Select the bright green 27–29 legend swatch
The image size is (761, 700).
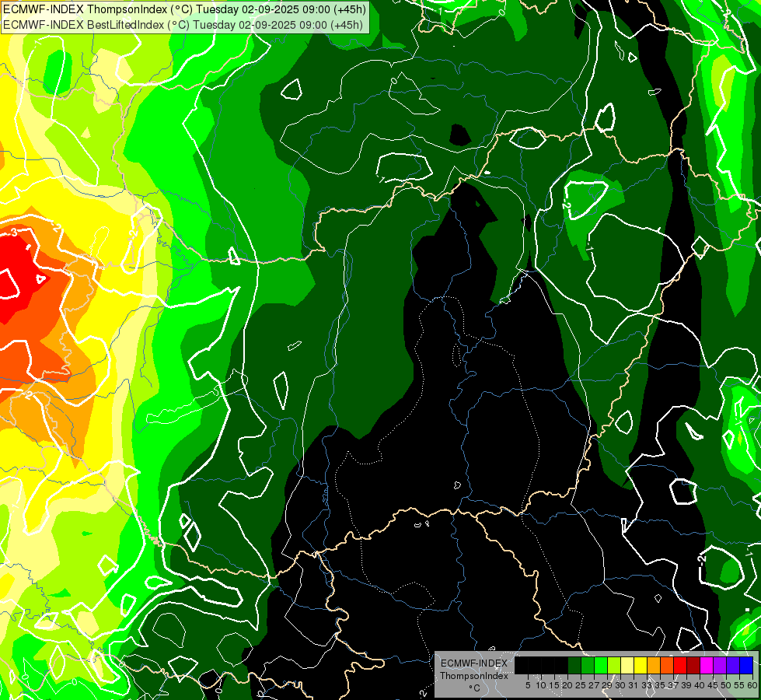click(x=601, y=665)
